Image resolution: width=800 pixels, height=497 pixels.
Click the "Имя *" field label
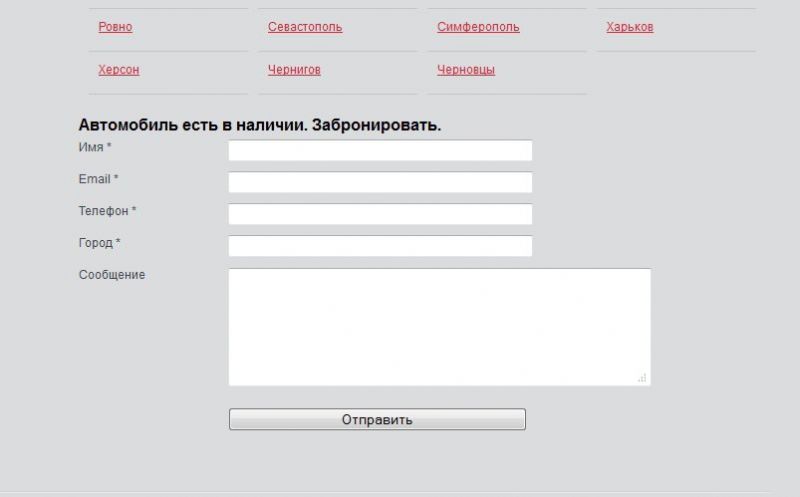click(95, 148)
